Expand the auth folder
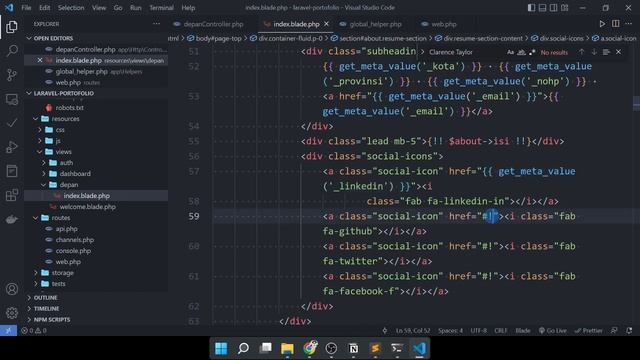Screen dimensions: 640x360 point(44,162)
